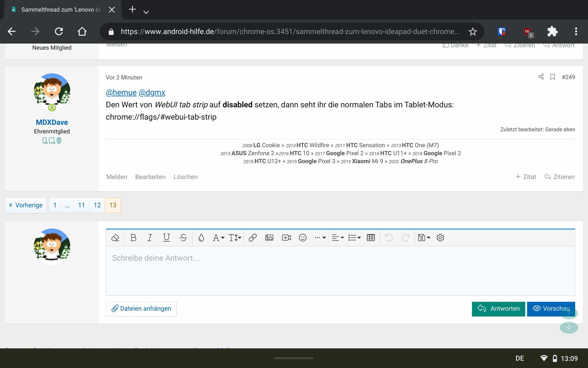Image resolution: width=588 pixels, height=368 pixels.
Task: Select current page 13
Action: [113, 205]
